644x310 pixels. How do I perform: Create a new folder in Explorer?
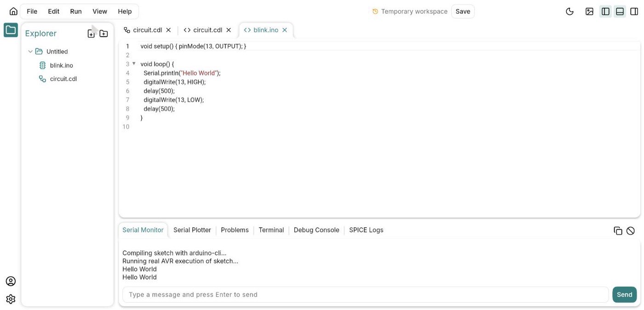(103, 34)
